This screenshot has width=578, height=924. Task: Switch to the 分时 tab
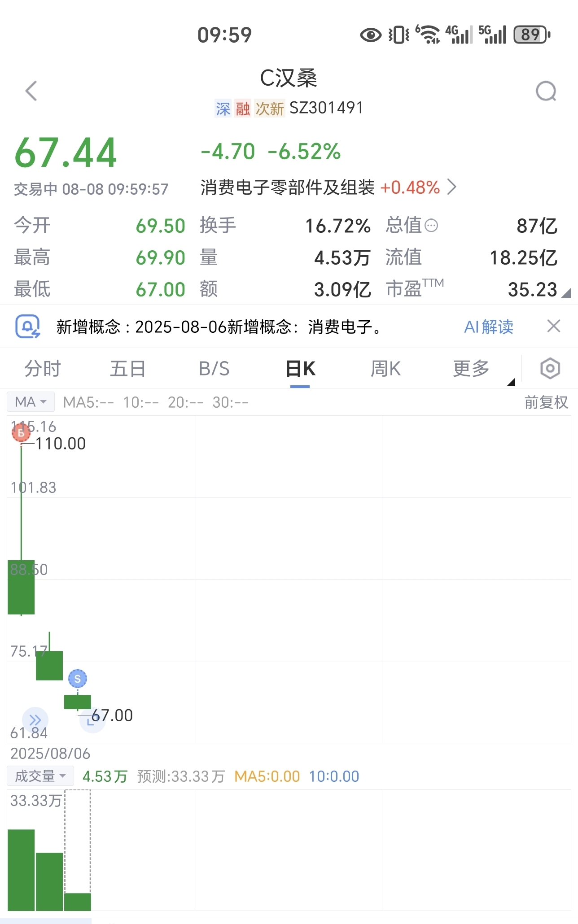coord(43,369)
